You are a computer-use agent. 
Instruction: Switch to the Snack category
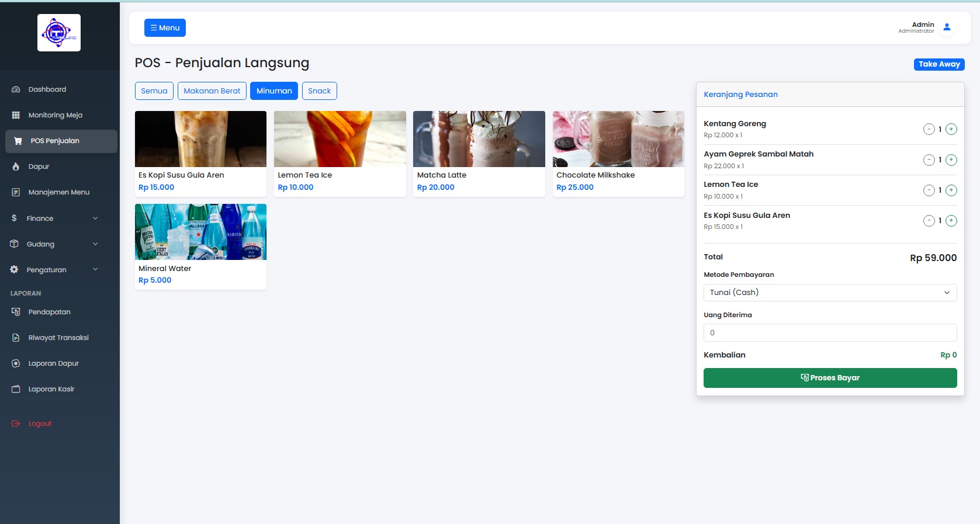tap(320, 91)
